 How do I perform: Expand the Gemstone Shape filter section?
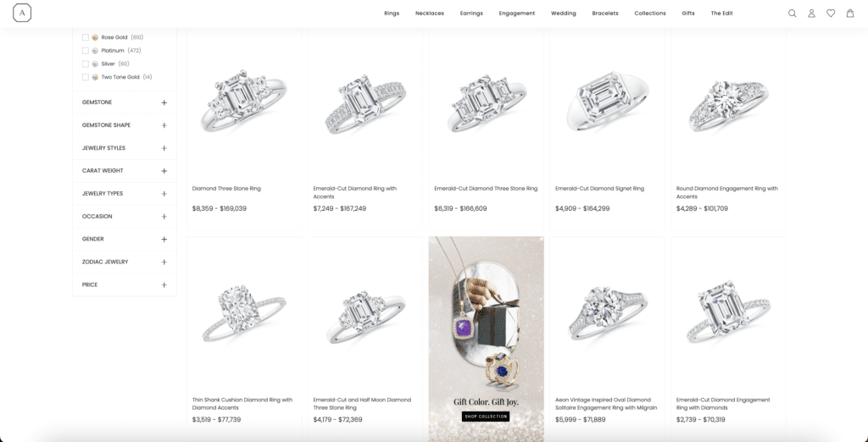(125, 125)
